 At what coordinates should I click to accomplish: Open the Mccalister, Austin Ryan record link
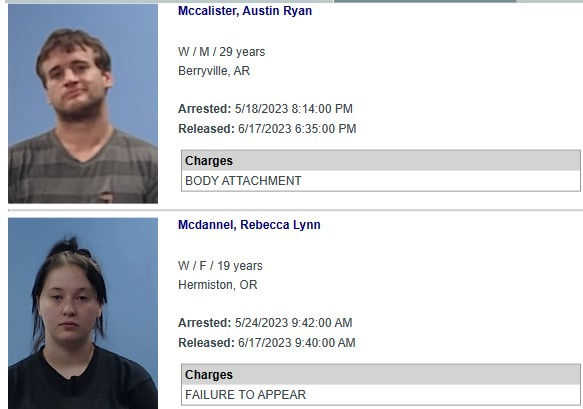click(x=245, y=11)
